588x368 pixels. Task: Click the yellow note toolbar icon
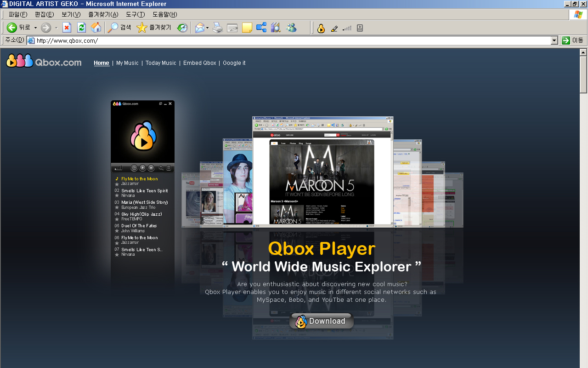(247, 28)
